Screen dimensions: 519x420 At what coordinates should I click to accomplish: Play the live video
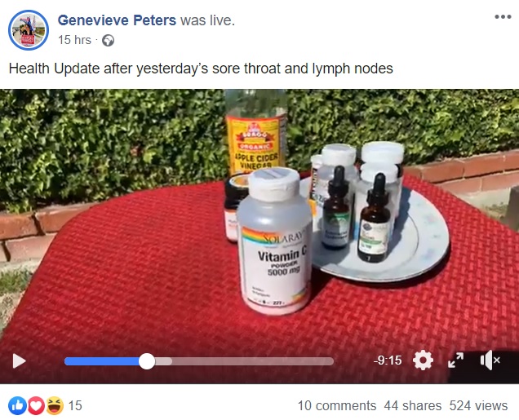click(x=20, y=360)
